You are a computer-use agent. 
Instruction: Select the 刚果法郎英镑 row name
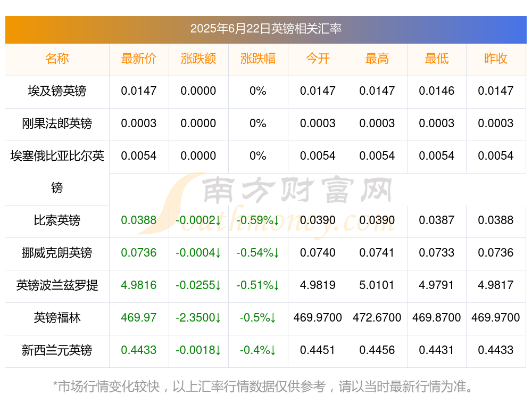pyautogui.click(x=57, y=124)
